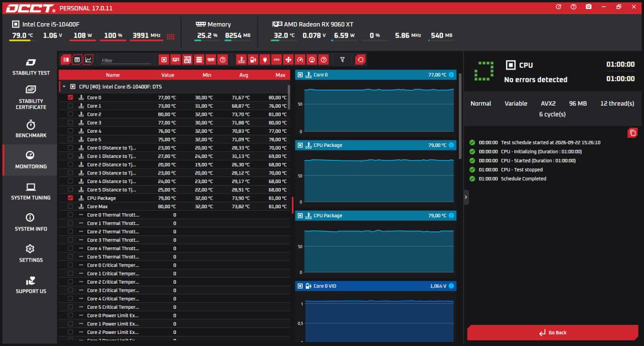The width and height of the screenshot is (644, 346).
Task: Toggle the fan sensor type filter icon
Action: pos(288,60)
